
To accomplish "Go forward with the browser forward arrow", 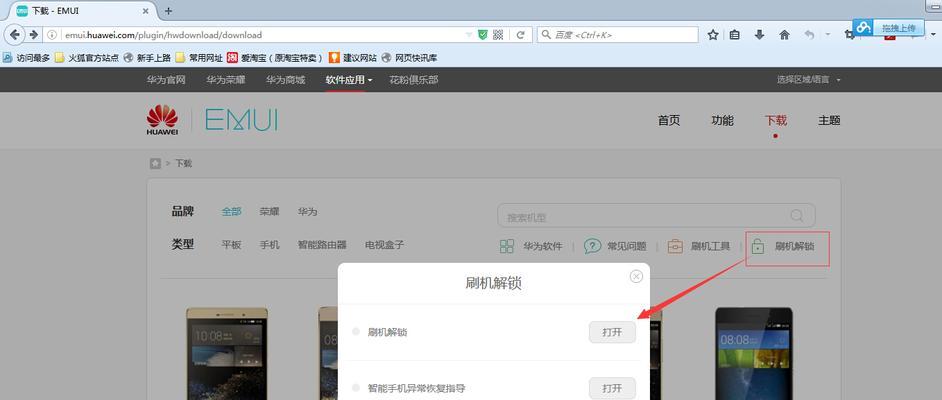I will point(34,35).
